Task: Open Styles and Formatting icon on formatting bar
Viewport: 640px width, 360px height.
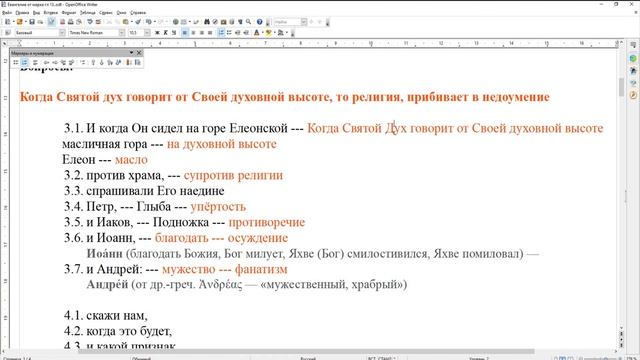Action: click(x=7, y=33)
